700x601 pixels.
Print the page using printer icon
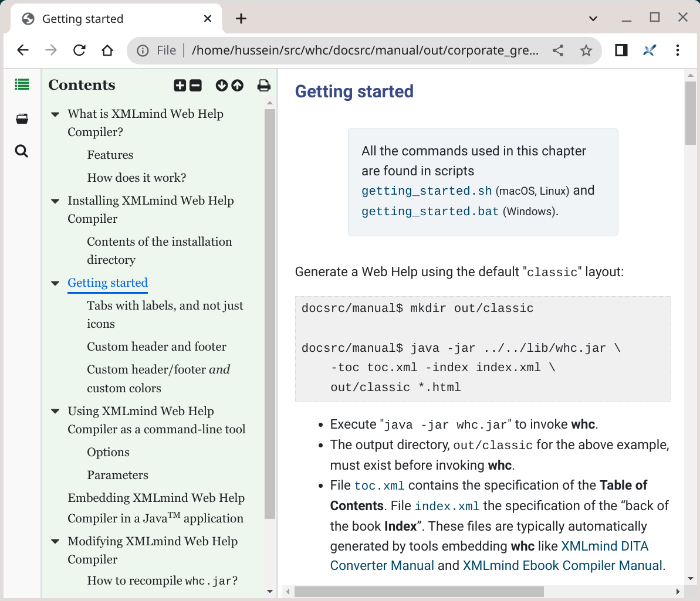click(x=264, y=86)
